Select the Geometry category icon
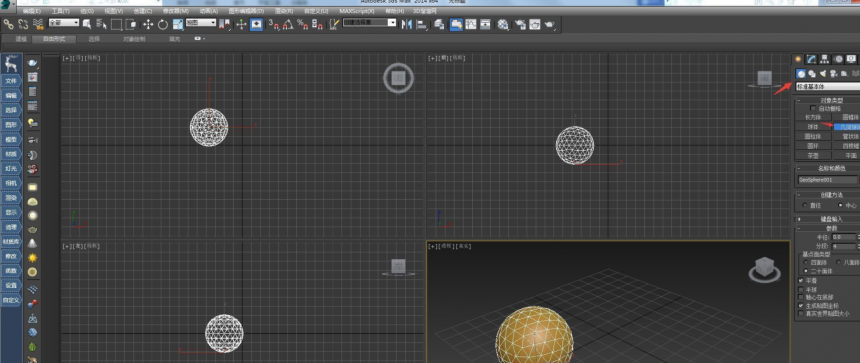860x363 pixels. click(801, 73)
